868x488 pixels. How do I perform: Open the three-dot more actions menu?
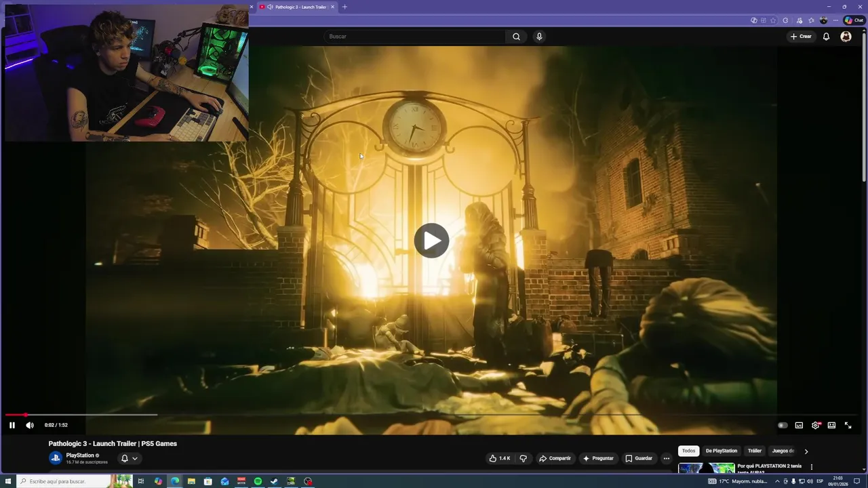pos(666,458)
